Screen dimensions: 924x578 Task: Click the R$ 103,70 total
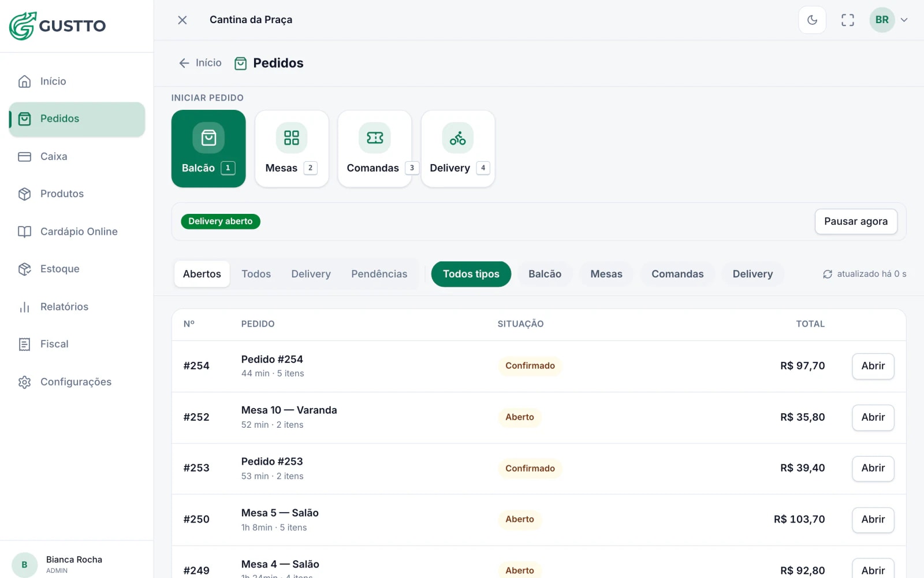tap(799, 520)
